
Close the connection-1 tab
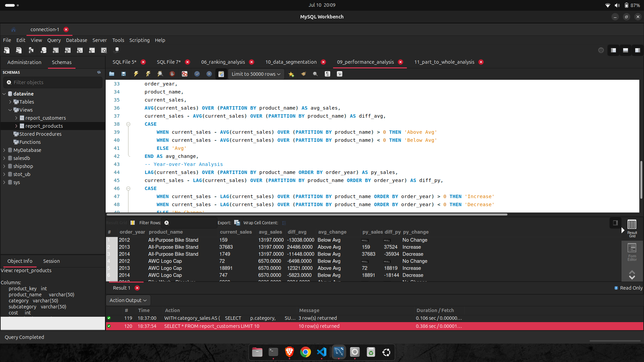point(66,29)
